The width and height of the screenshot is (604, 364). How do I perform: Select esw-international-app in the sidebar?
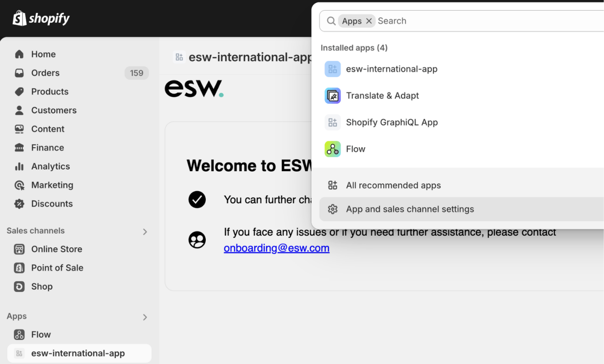tap(80, 353)
